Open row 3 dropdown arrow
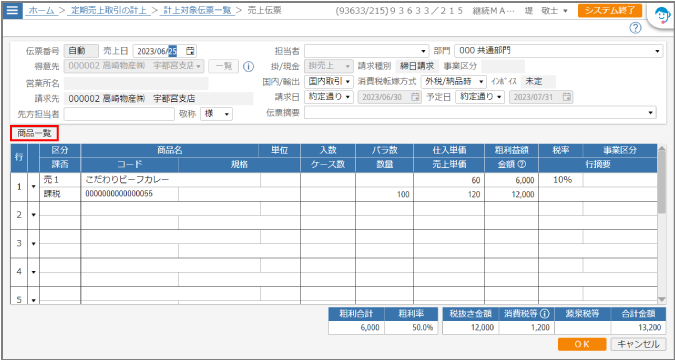The height and width of the screenshot is (360, 675). [34, 243]
